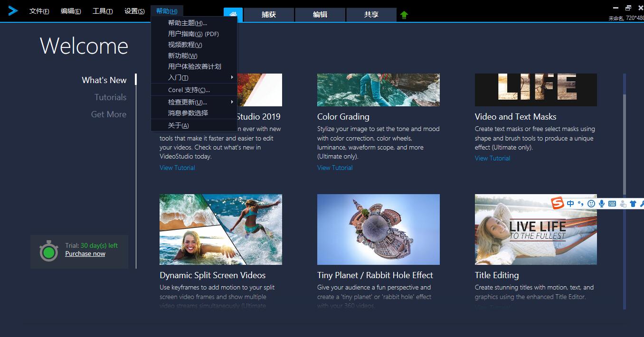Open the 设置 menu
Screen dimensions: 644x337
click(x=134, y=11)
